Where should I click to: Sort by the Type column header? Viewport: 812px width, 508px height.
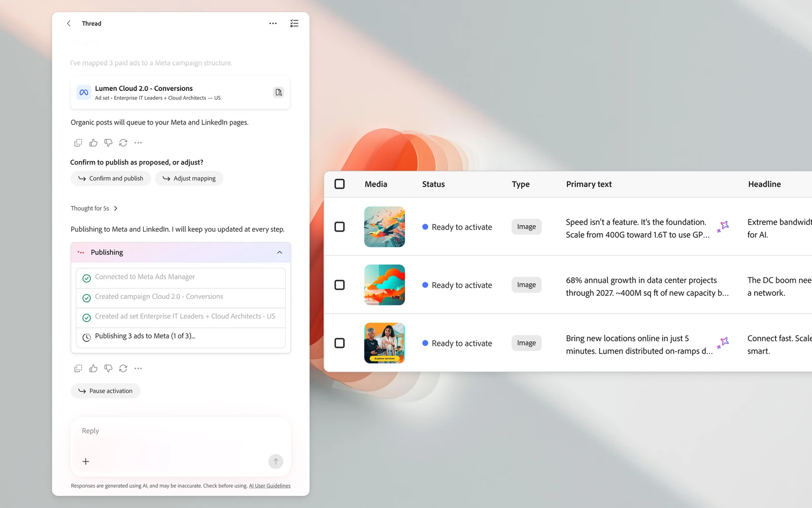521,184
